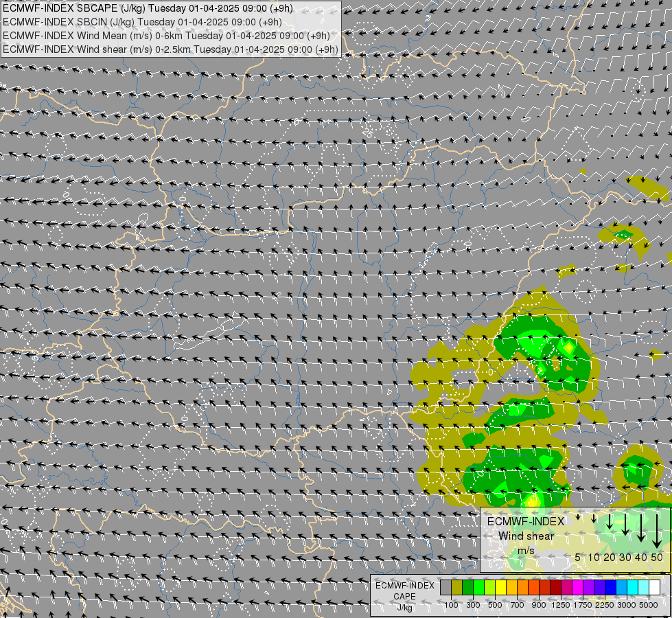672x618 pixels.
Task: Select the lime CAPE legend swatch
Action: 490,587
